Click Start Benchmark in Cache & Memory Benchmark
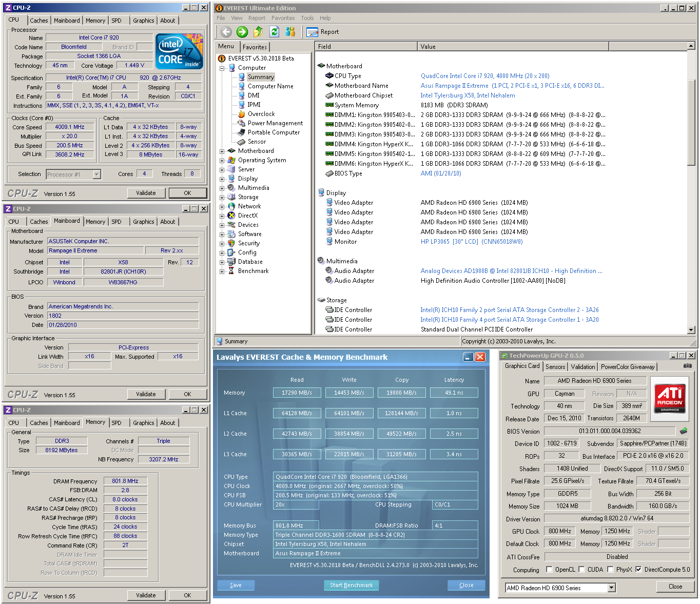Image resolution: width=700 pixels, height=604 pixels. point(352,585)
